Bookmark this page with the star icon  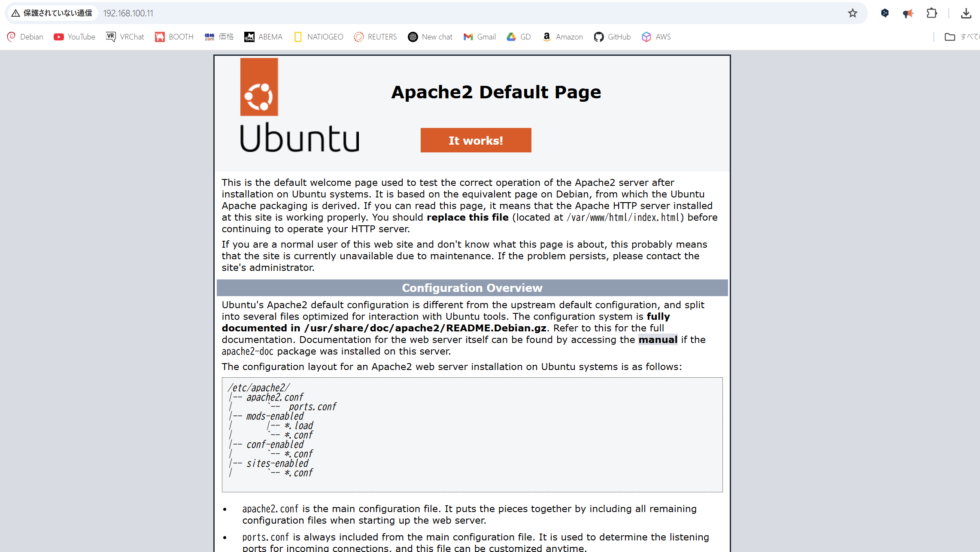tap(853, 13)
